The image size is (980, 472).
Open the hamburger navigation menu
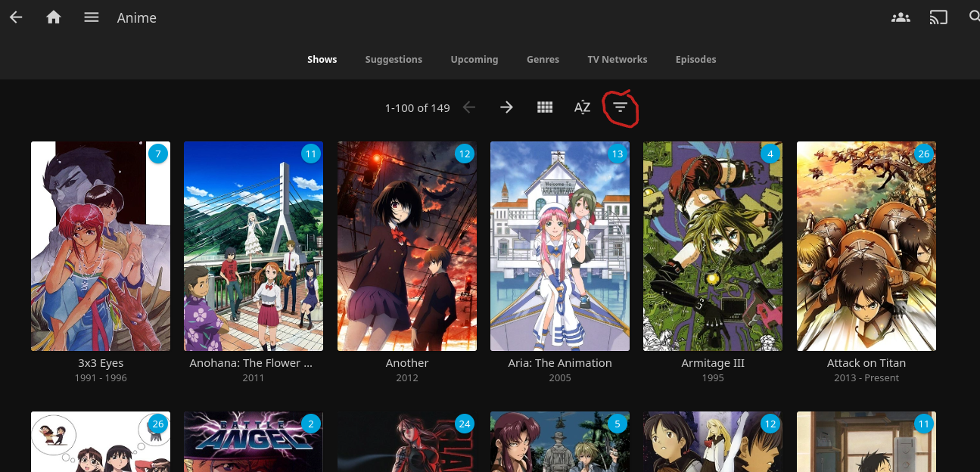(x=92, y=17)
